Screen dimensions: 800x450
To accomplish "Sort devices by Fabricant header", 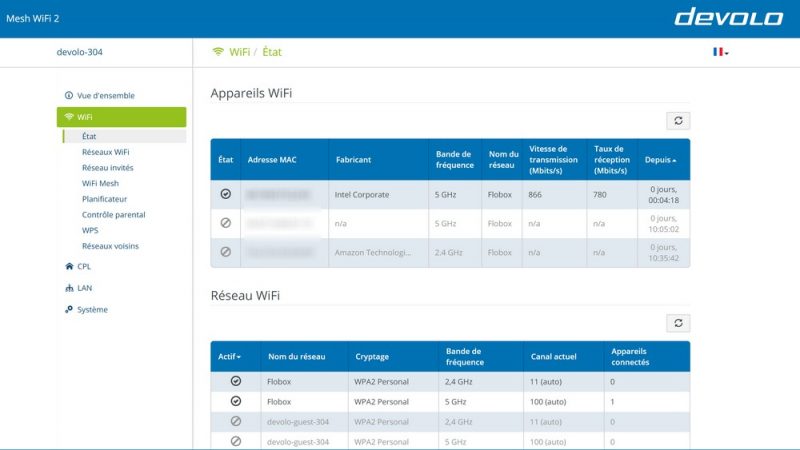I will pyautogui.click(x=353, y=160).
